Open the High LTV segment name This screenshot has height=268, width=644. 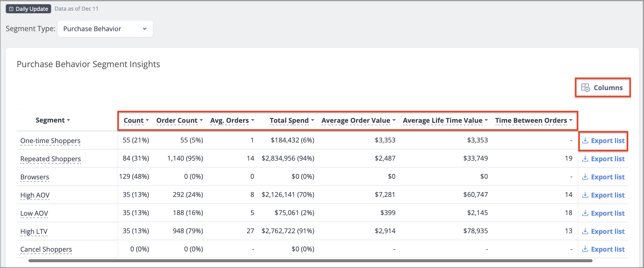point(34,231)
